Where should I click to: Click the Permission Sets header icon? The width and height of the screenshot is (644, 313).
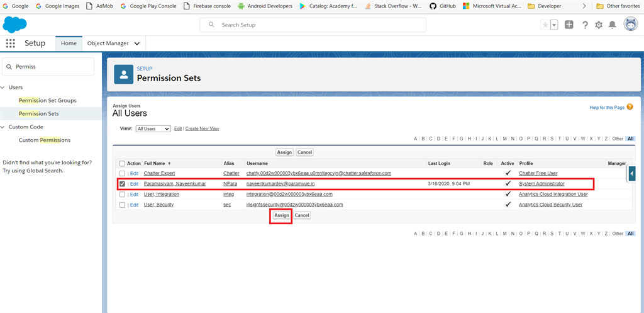[124, 74]
